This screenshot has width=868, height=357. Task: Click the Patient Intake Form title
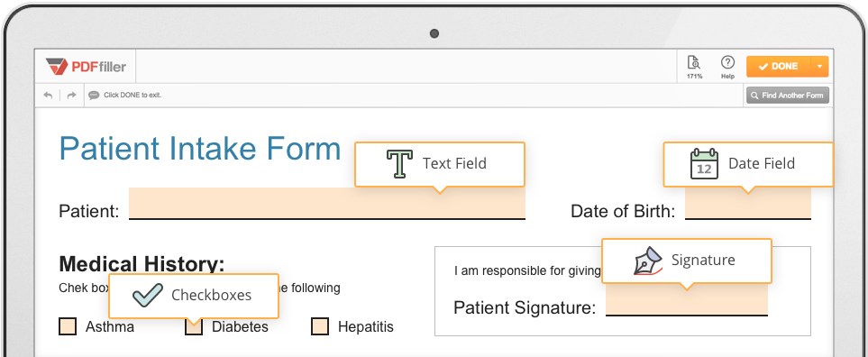point(200,149)
